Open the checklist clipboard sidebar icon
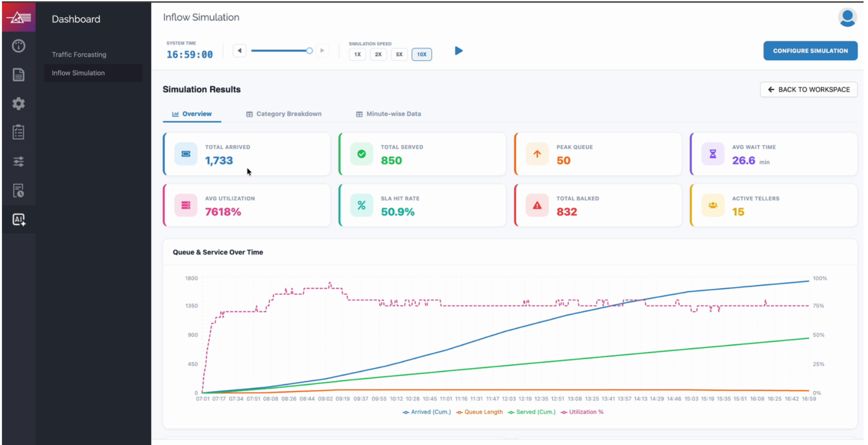The width and height of the screenshot is (868, 445). pyautogui.click(x=19, y=132)
